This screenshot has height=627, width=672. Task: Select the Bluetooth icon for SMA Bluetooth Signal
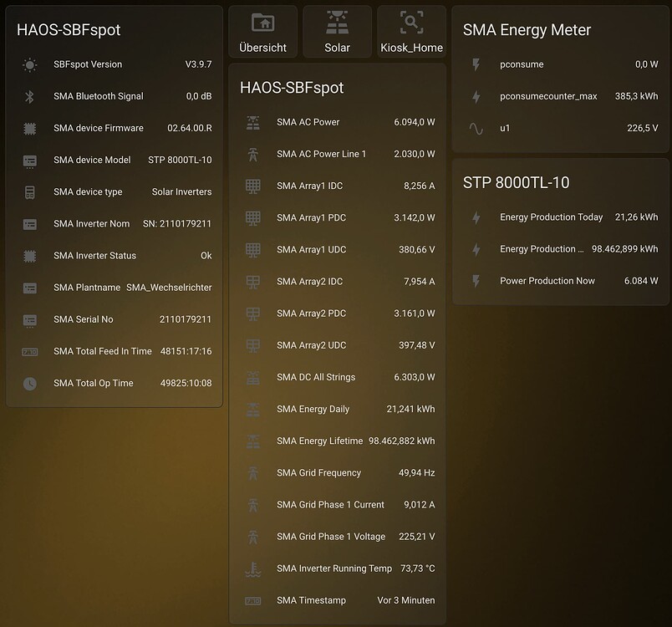tap(29, 96)
